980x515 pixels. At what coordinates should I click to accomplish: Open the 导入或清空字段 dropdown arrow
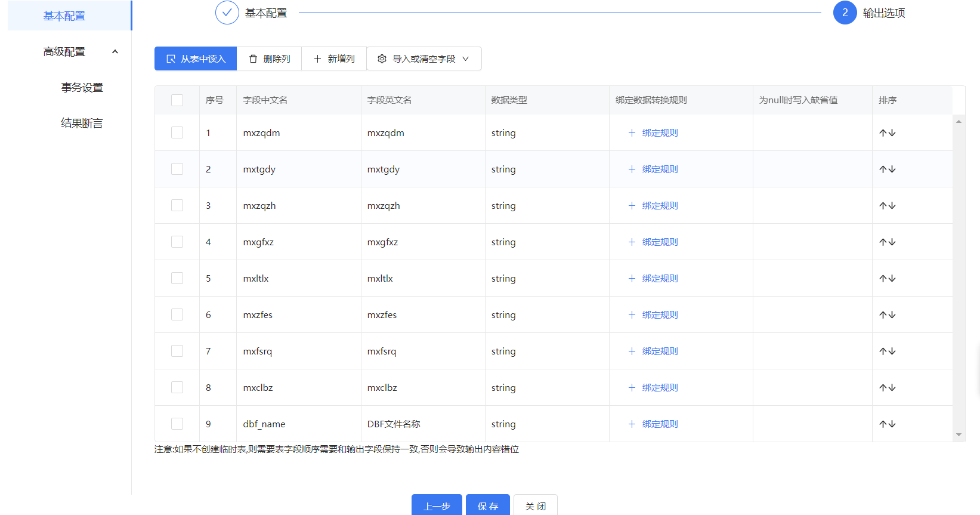point(466,59)
